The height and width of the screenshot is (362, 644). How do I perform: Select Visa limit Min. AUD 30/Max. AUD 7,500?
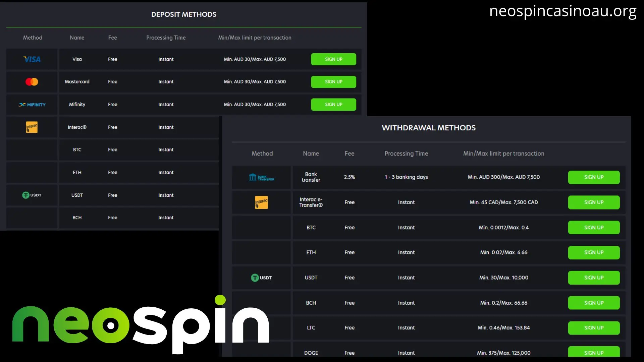coord(255,59)
